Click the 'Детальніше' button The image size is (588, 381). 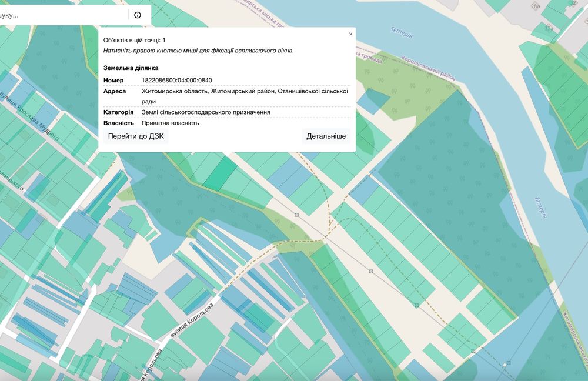pos(326,136)
